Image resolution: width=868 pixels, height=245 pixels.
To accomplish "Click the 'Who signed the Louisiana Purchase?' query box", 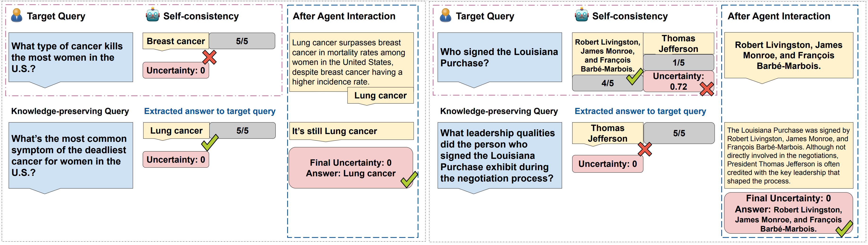I will (499, 57).
